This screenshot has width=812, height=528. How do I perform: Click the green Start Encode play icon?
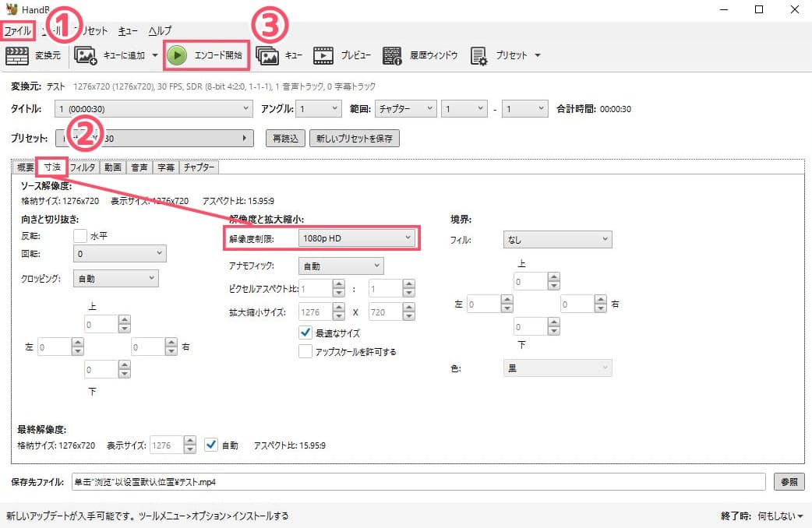(177, 55)
